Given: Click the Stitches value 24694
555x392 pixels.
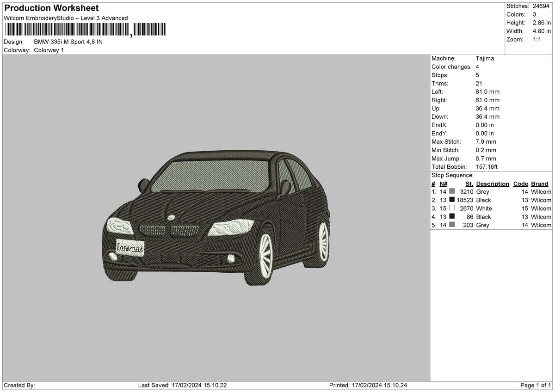Looking at the screenshot, I should tap(541, 6).
